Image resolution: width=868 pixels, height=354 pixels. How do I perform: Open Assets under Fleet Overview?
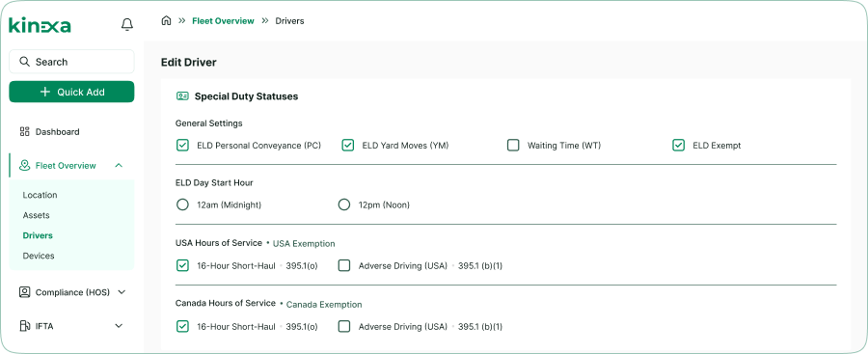tap(36, 215)
